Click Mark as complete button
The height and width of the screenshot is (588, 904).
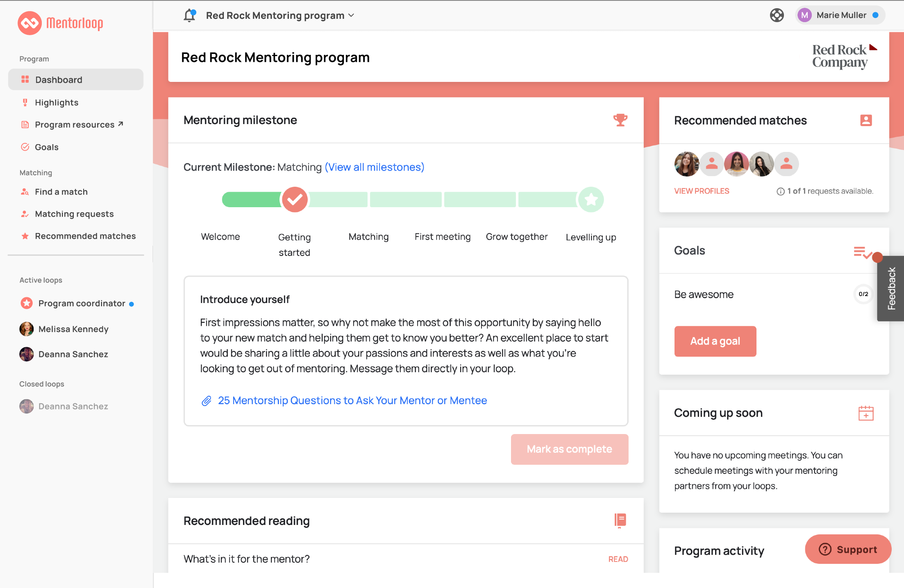point(570,449)
